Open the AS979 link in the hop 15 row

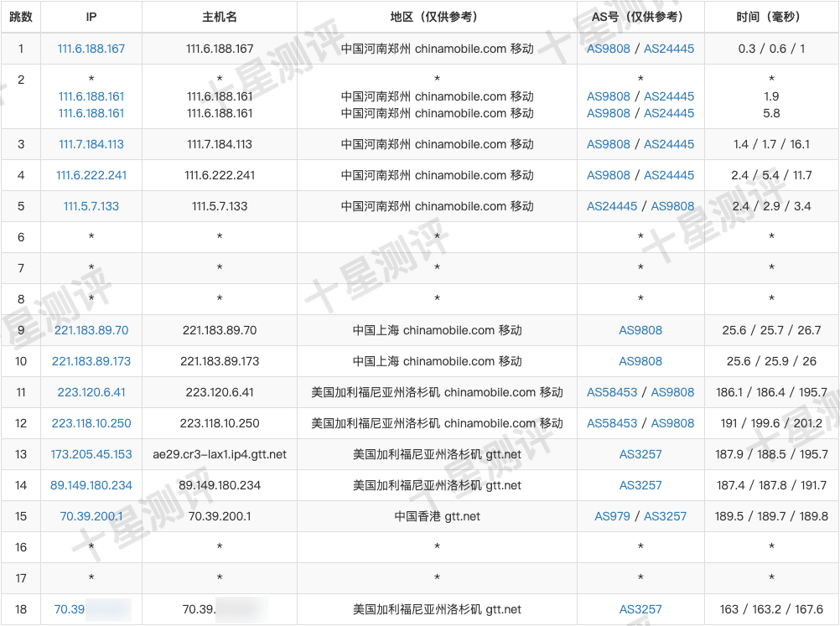coord(612,517)
